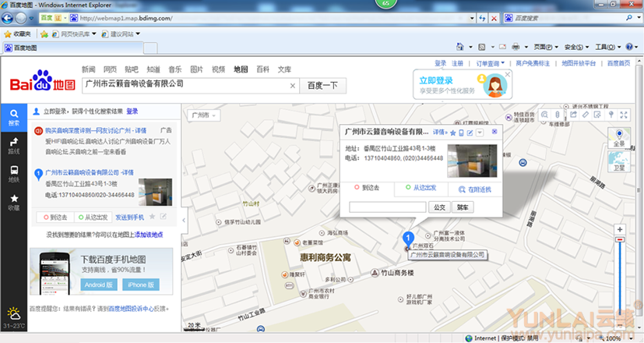Viewport: 644px width, 343px height.
Task: Open the 安全(S) menu
Action: [x=577, y=47]
